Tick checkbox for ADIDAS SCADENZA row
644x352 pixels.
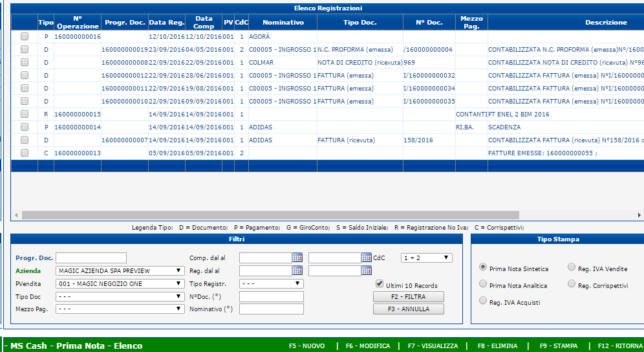point(25,127)
